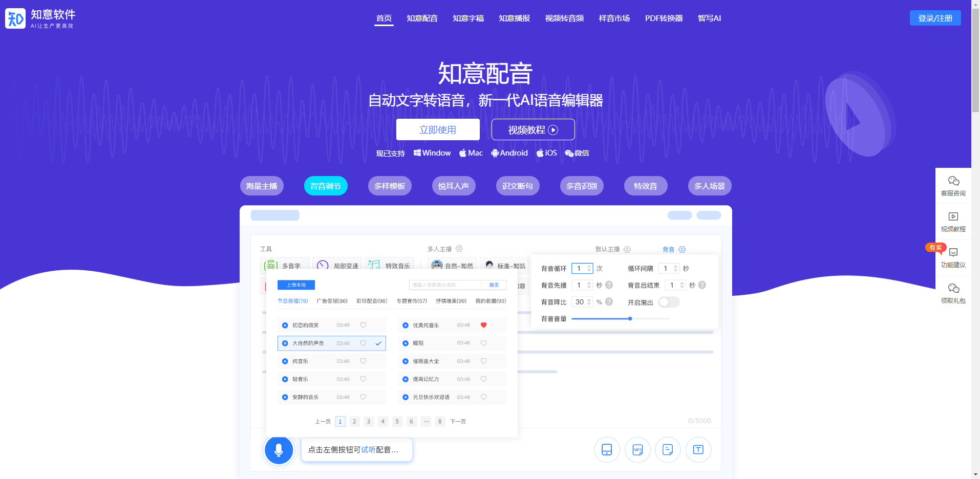Click the 搜索 button in music panel
The height and width of the screenshot is (479, 980).
[x=494, y=285]
